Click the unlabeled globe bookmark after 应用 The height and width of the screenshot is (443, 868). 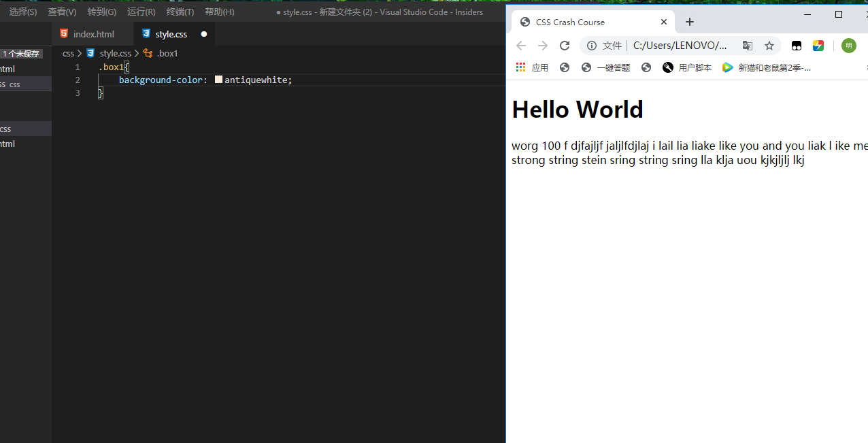coord(565,67)
